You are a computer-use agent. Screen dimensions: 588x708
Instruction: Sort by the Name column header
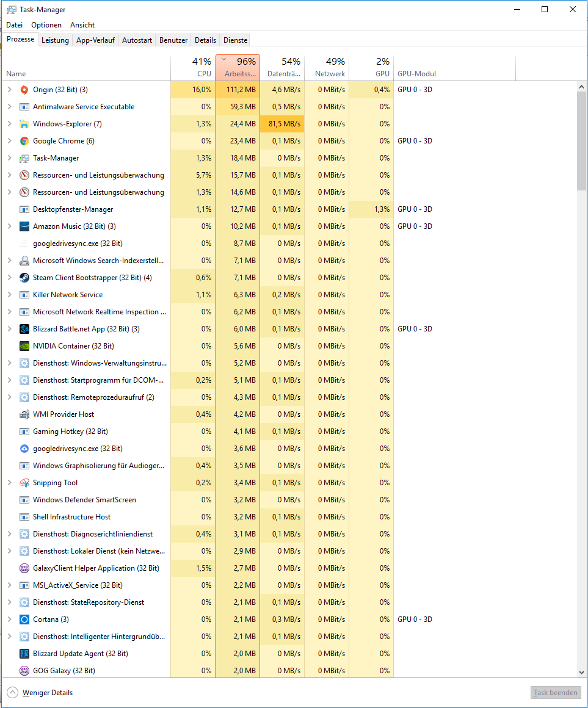87,68
